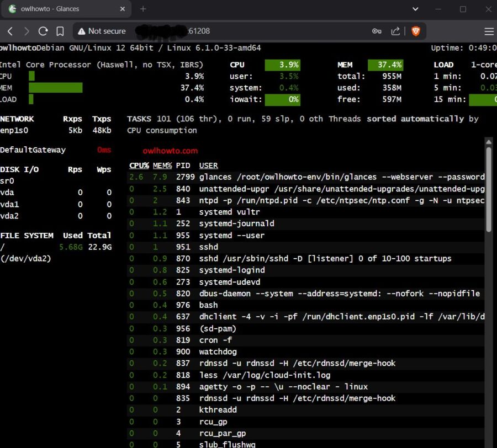Viewport: 497px width, 448px height.
Task: Select the agetty process row
Action: click(305, 387)
